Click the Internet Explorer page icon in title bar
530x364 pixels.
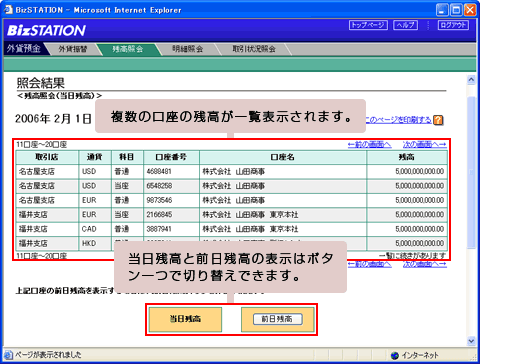pos(8,10)
